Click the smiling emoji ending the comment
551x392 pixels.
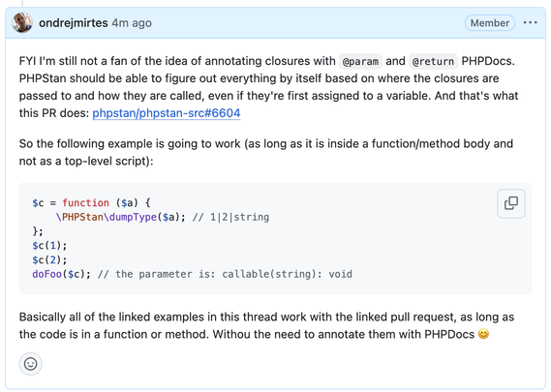[x=483, y=334]
